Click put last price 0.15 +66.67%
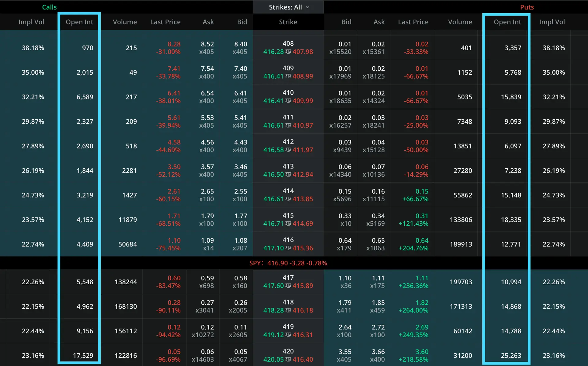 (415, 195)
